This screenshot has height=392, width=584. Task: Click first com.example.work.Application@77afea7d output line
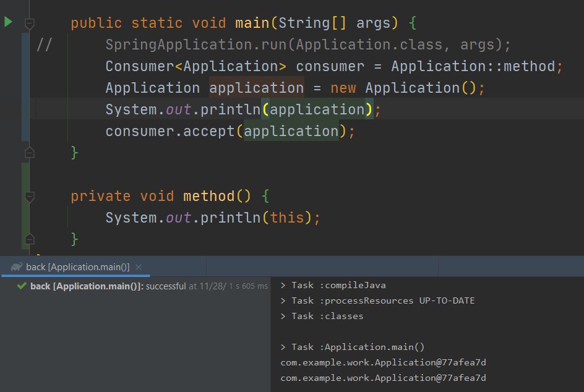tap(384, 362)
